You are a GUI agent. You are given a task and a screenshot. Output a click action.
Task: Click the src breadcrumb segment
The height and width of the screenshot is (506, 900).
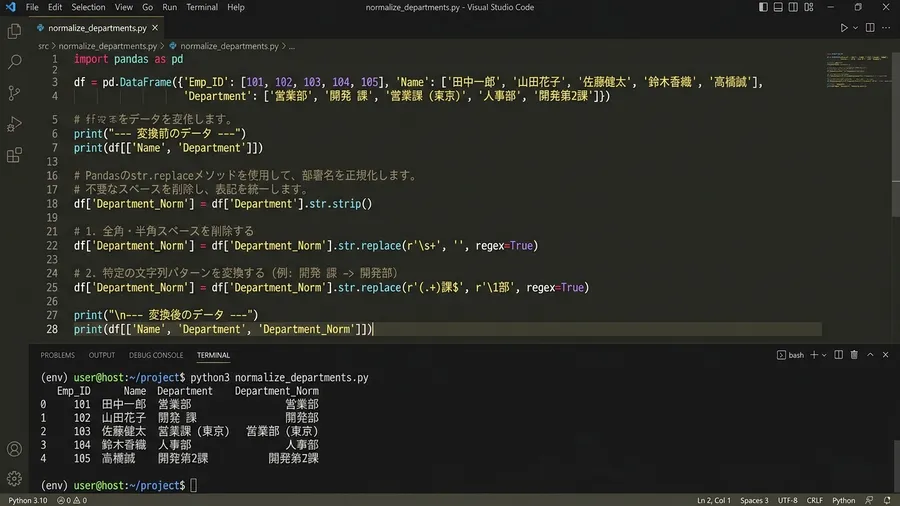[44, 46]
